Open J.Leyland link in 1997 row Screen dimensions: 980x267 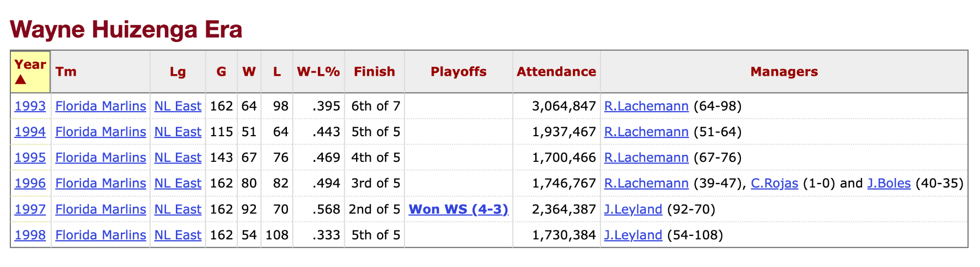point(633,209)
